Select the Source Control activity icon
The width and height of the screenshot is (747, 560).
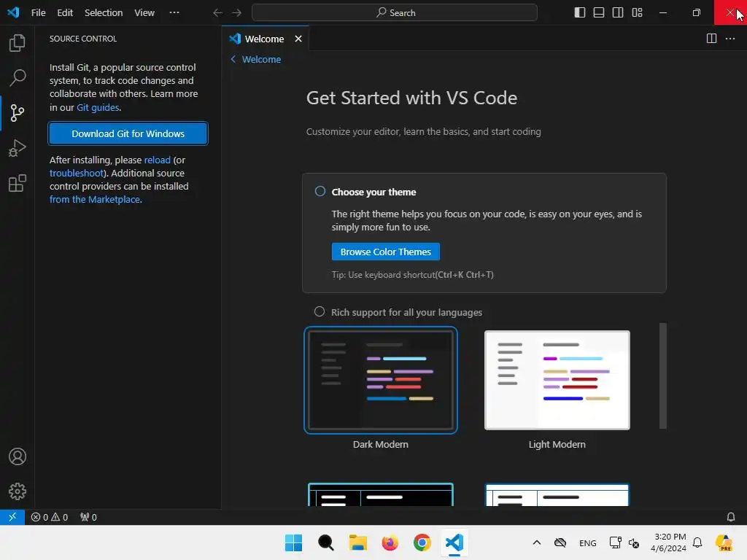(x=18, y=113)
